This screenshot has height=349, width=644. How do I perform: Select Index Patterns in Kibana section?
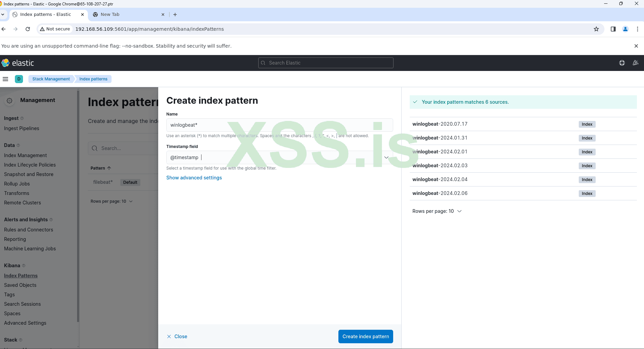[x=21, y=276]
